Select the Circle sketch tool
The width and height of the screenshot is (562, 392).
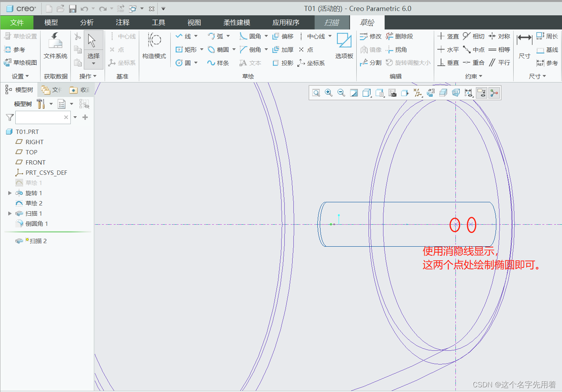pos(183,63)
